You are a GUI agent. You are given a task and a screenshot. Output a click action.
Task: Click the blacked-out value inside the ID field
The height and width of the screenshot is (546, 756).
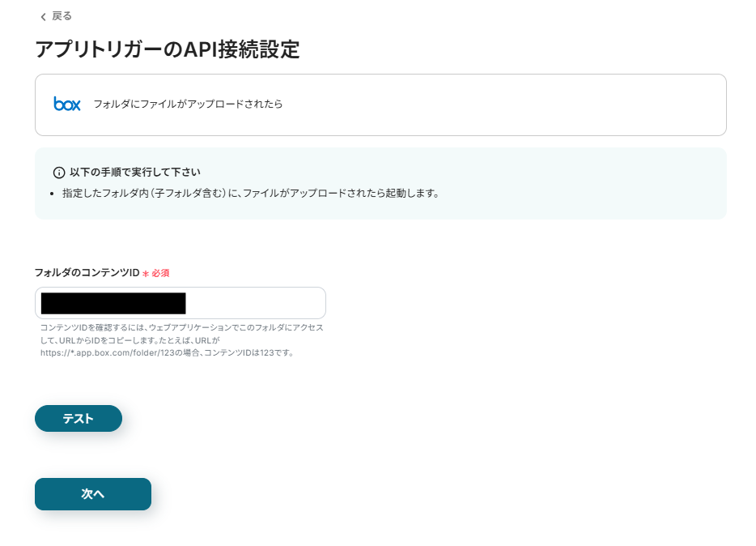click(x=113, y=304)
